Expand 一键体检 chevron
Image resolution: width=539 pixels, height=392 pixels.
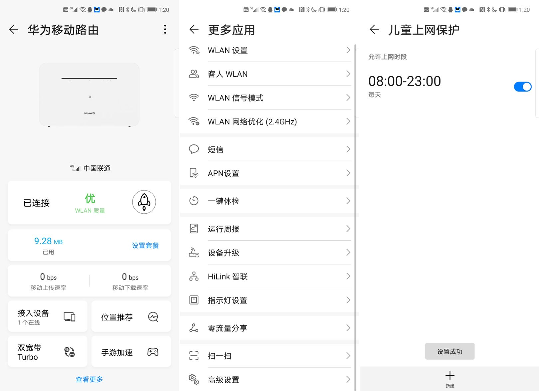[x=348, y=201]
